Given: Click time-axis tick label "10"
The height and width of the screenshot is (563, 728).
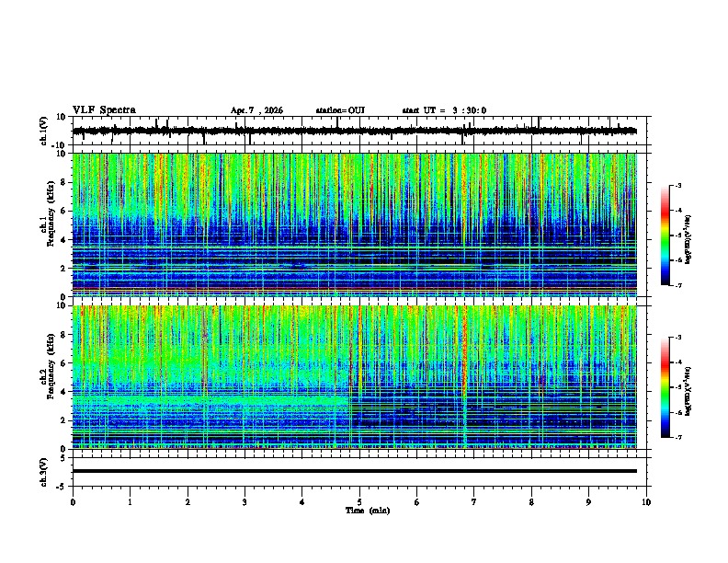Looking at the screenshot, I should click(x=646, y=502).
